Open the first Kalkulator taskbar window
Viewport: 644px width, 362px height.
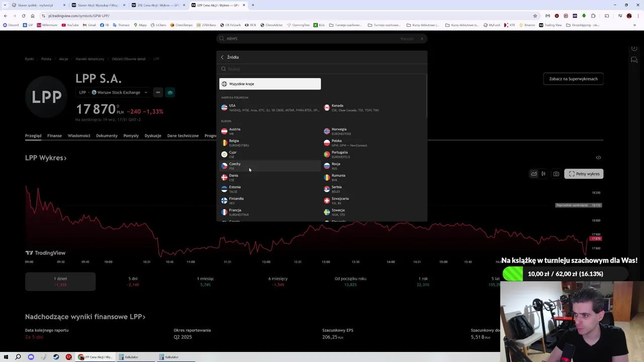click(x=134, y=357)
